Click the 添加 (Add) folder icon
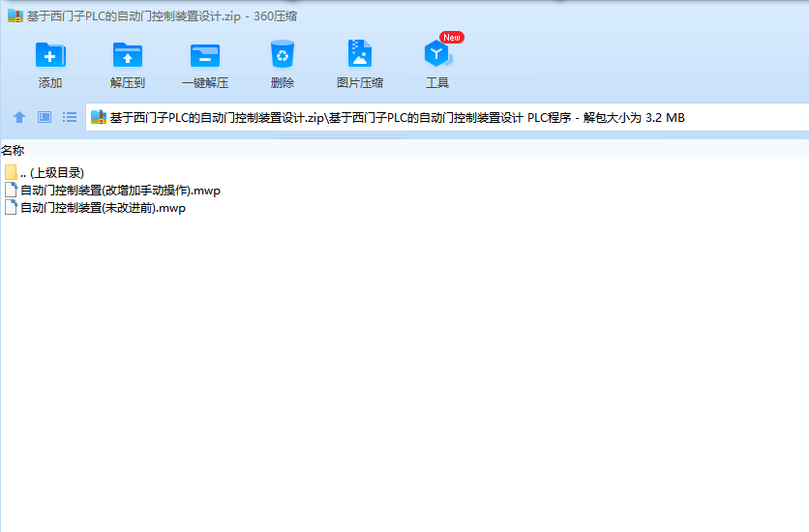809x532 pixels. pyautogui.click(x=50, y=56)
